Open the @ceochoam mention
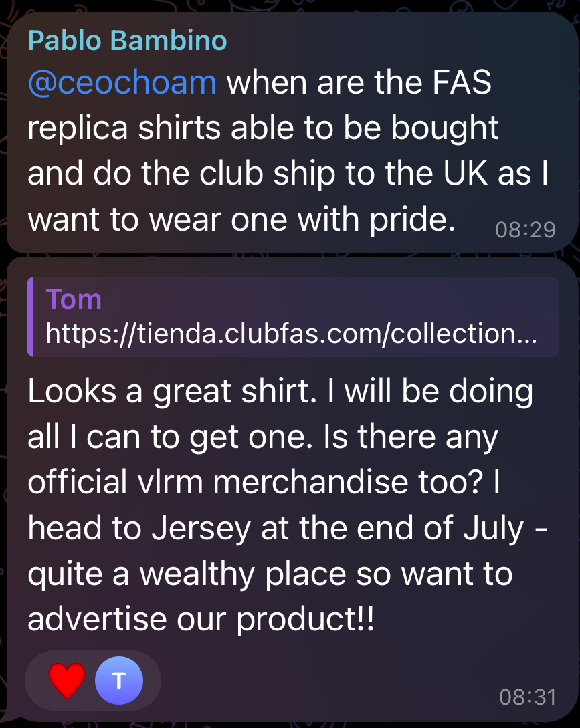Screen dimensions: 580x728 122,83
